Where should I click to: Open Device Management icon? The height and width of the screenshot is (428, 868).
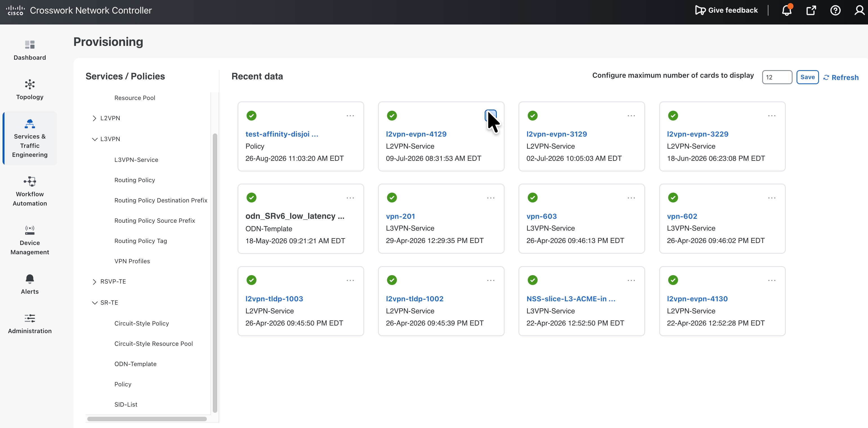(x=30, y=230)
